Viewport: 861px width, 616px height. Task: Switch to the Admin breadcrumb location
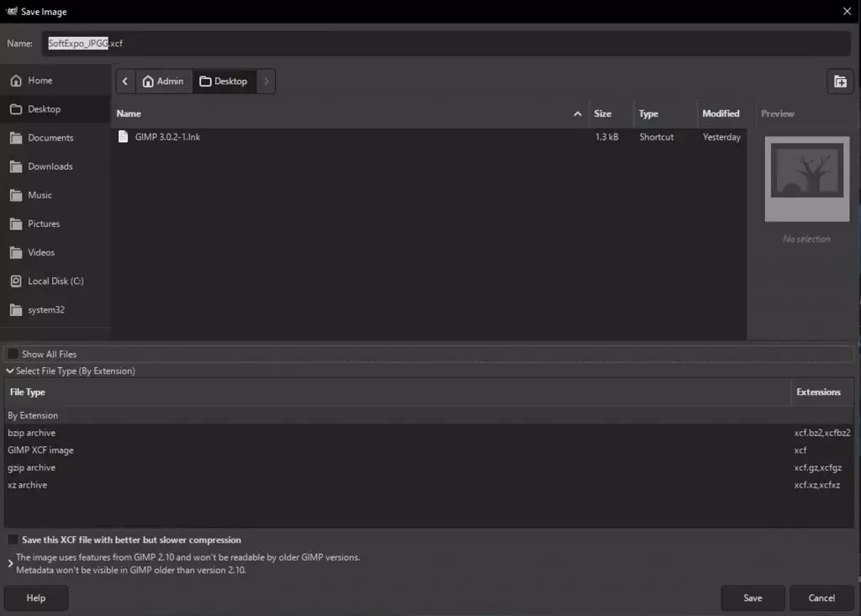click(164, 81)
